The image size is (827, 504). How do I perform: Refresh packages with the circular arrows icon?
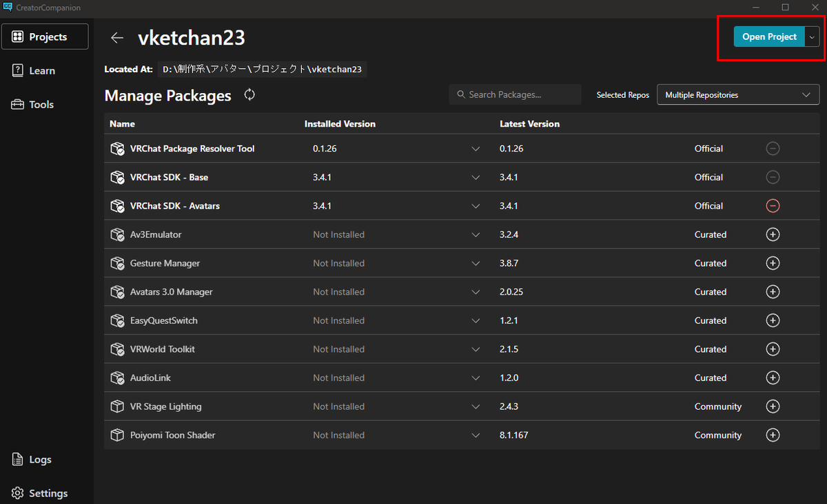point(249,95)
